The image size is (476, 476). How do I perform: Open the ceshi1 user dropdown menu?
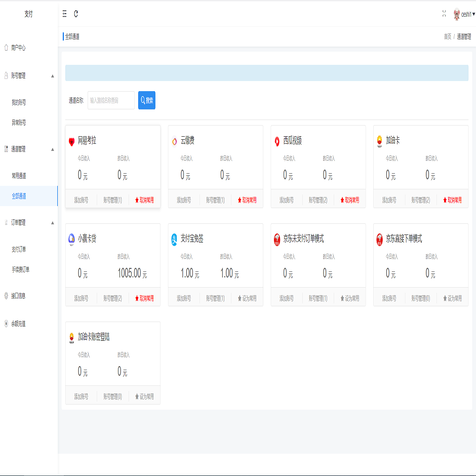[464, 15]
